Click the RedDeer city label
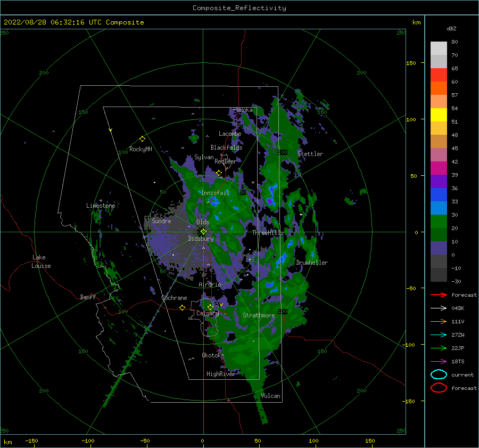This screenshot has width=479, height=448. [x=226, y=161]
